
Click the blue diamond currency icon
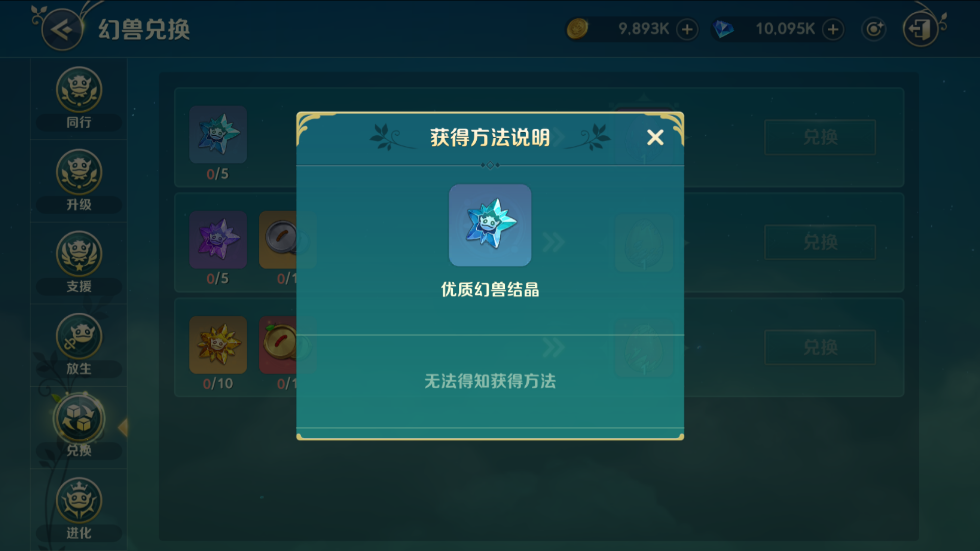click(723, 29)
